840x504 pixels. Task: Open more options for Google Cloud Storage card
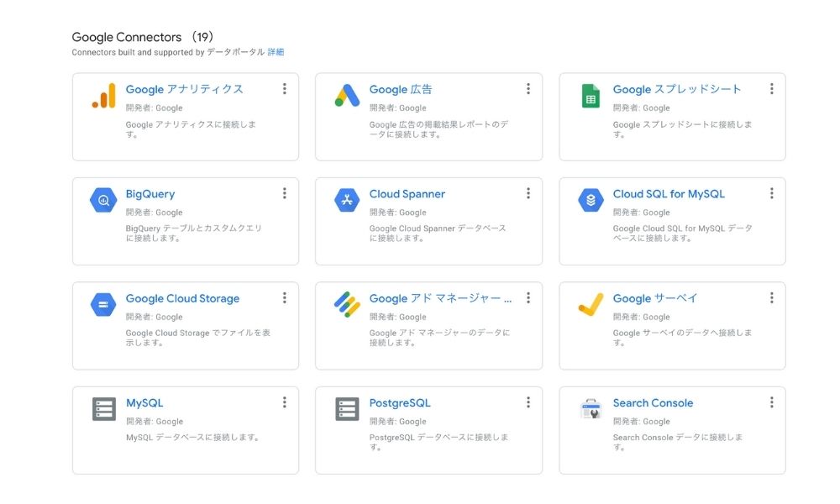click(285, 298)
